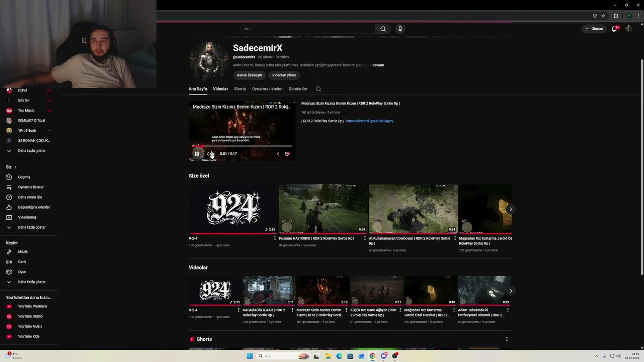Click Kanalı özelleştir button
The width and height of the screenshot is (644, 362).
coord(250,75)
